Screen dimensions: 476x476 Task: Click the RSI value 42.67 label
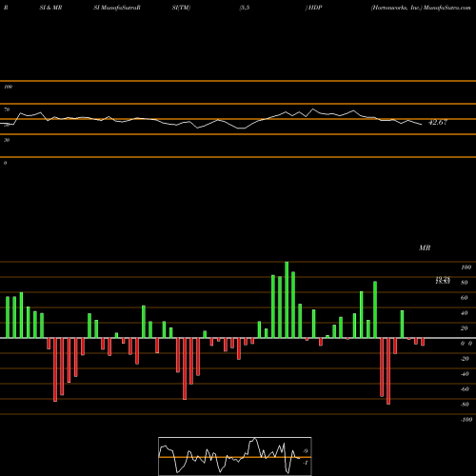pos(438,122)
